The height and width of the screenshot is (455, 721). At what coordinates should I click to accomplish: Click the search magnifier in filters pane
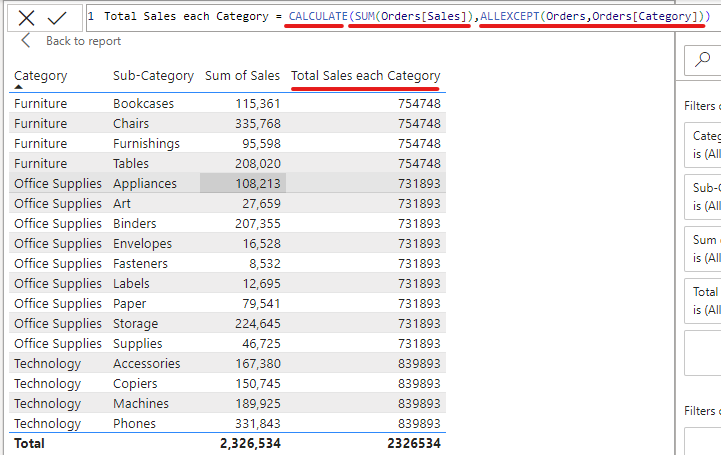tap(704, 60)
